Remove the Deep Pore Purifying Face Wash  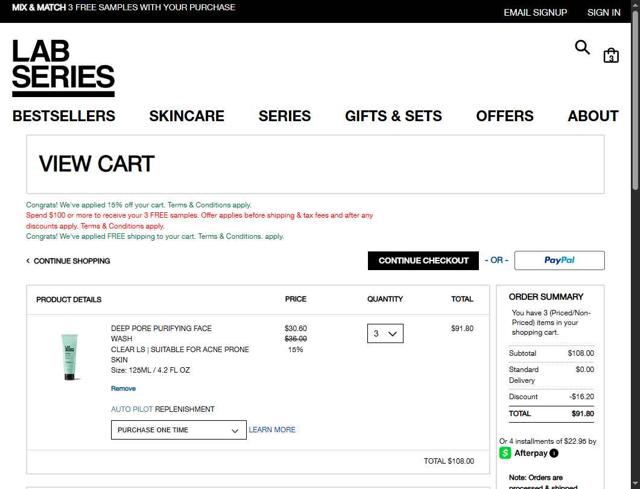(x=123, y=389)
